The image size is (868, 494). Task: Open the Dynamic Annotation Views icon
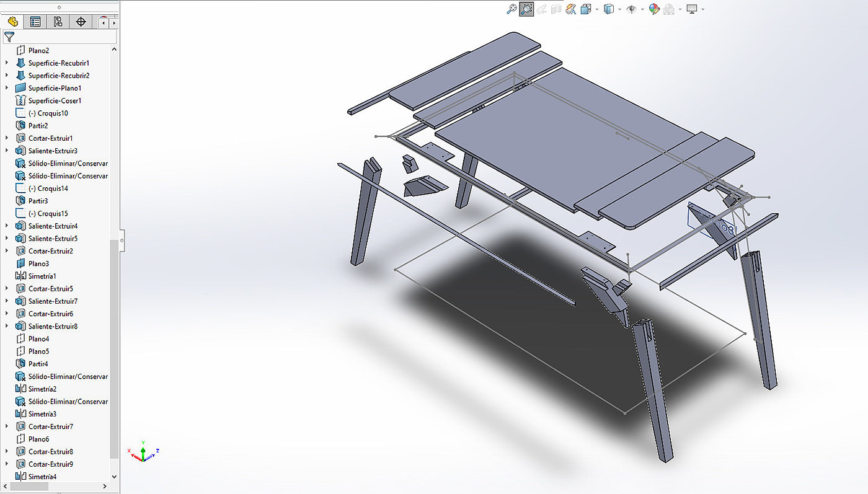(571, 9)
